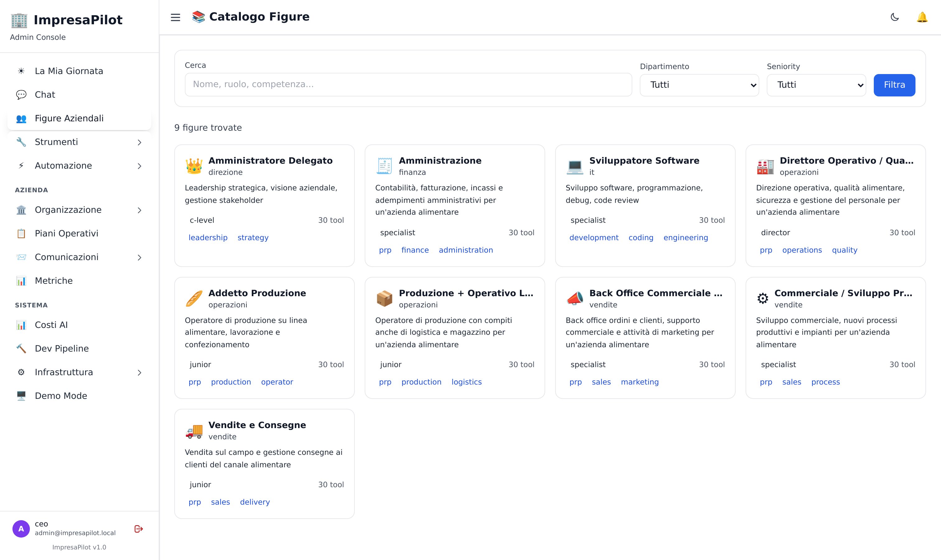Switch to dark mode with moon icon
Screen dimensions: 941x560
(895, 17)
